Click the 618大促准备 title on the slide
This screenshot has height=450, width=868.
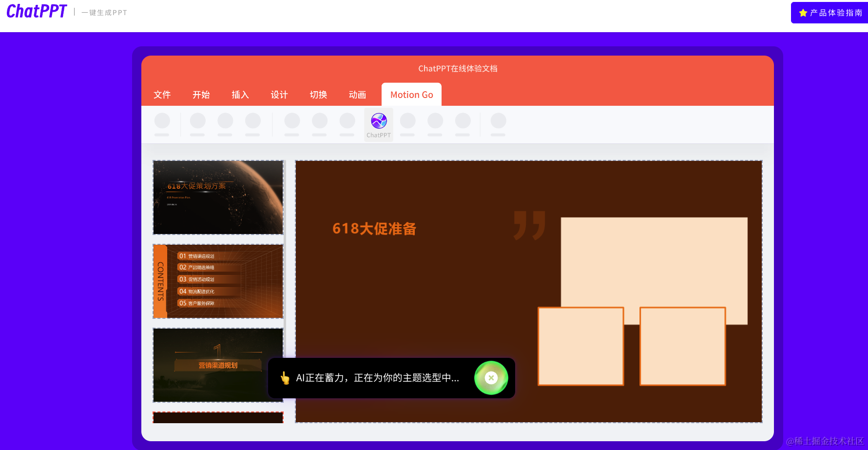click(x=374, y=229)
